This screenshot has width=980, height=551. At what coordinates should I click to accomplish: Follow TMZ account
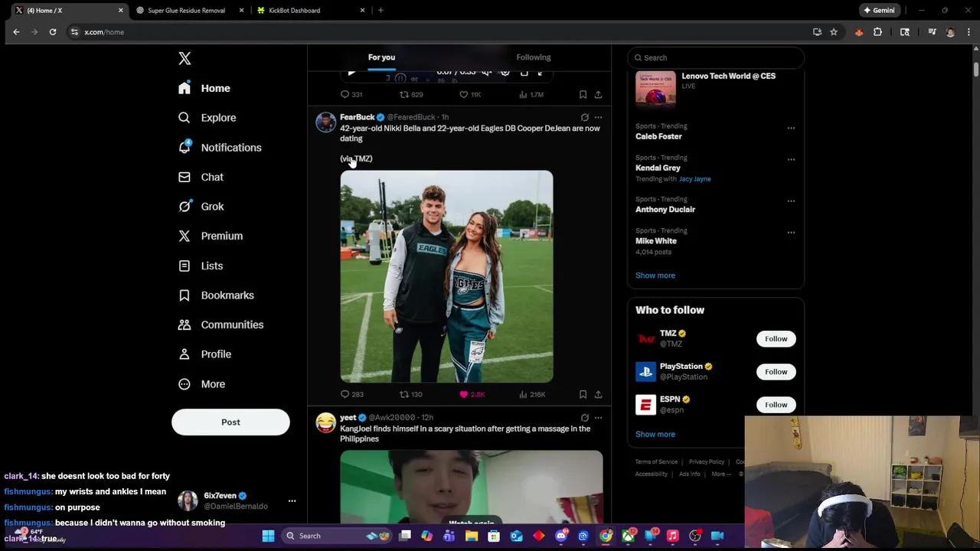point(776,339)
